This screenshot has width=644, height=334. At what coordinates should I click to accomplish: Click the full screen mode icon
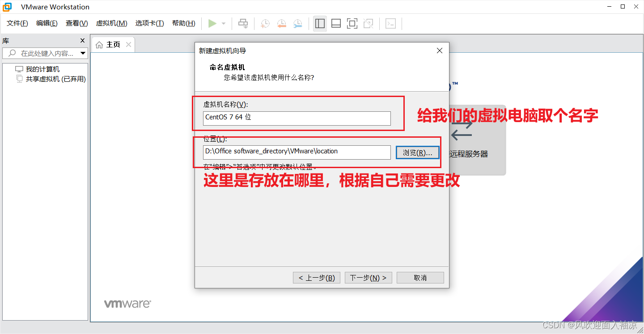[352, 23]
